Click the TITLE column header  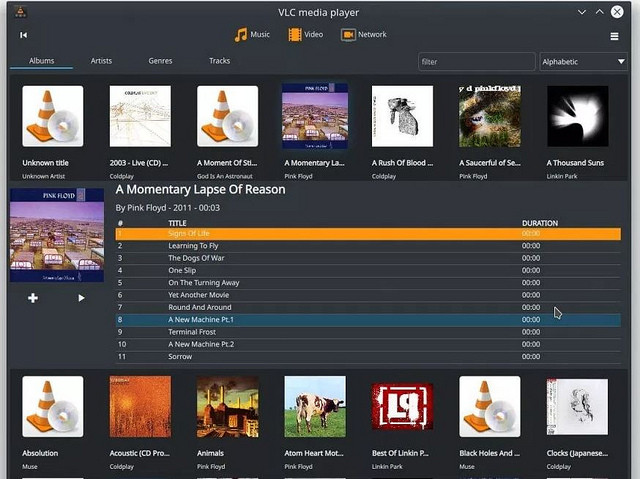[x=177, y=223]
